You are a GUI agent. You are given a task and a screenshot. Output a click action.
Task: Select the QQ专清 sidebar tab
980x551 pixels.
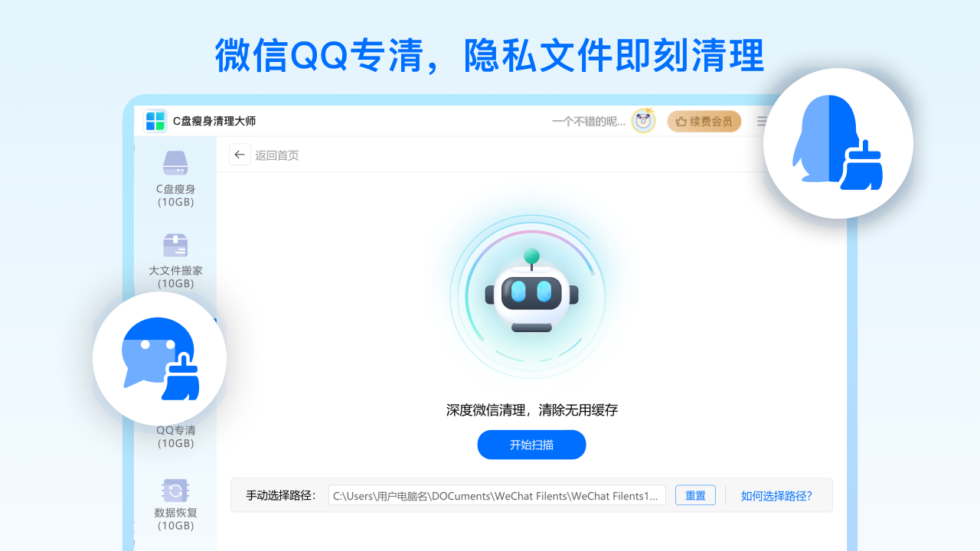(x=175, y=437)
